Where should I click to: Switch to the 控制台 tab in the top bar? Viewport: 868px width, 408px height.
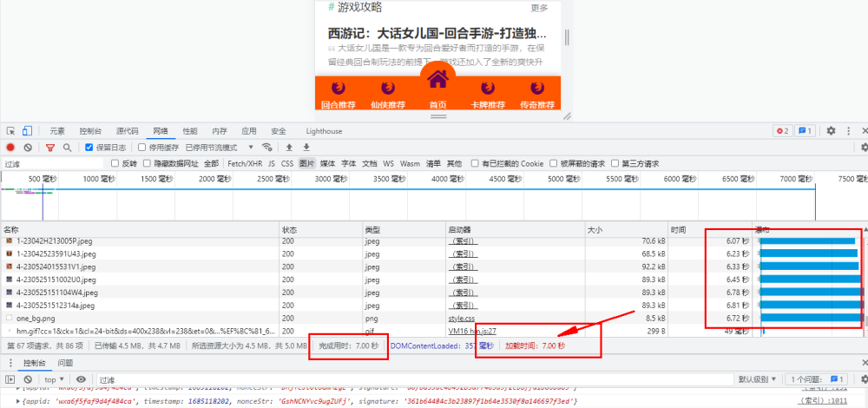[x=90, y=131]
